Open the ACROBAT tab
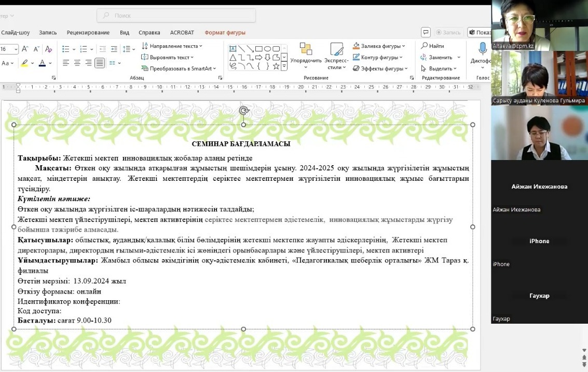The width and height of the screenshot is (588, 372). [x=182, y=33]
